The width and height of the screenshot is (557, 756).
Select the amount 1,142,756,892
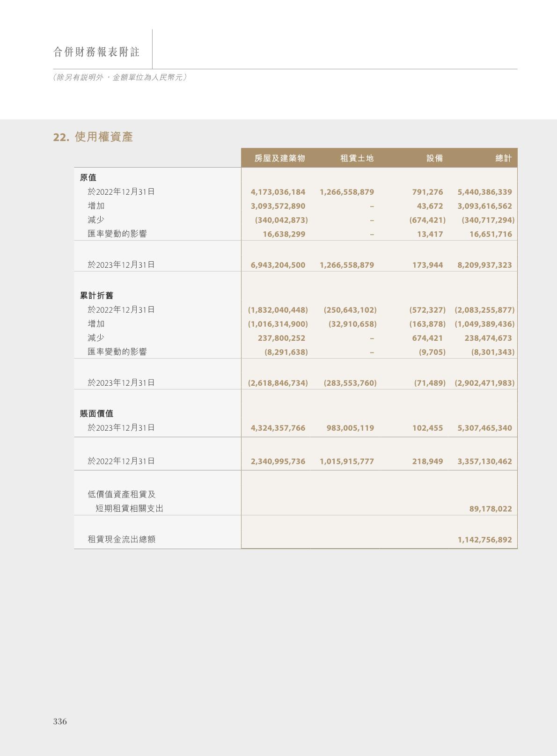484,540
